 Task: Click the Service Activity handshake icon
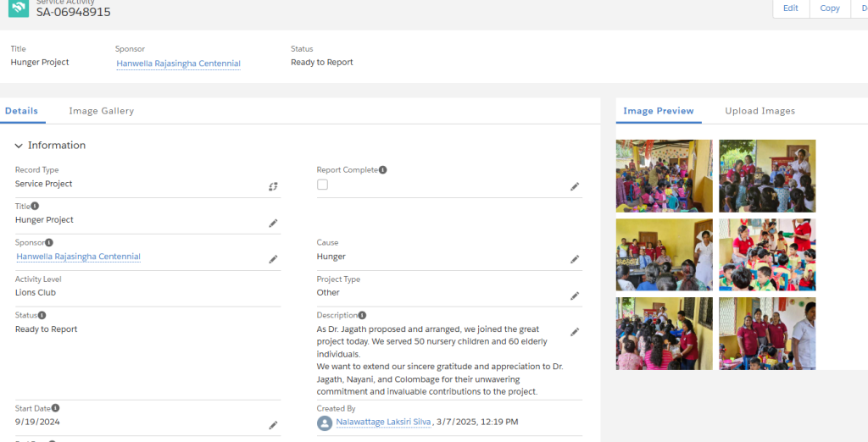click(x=19, y=8)
